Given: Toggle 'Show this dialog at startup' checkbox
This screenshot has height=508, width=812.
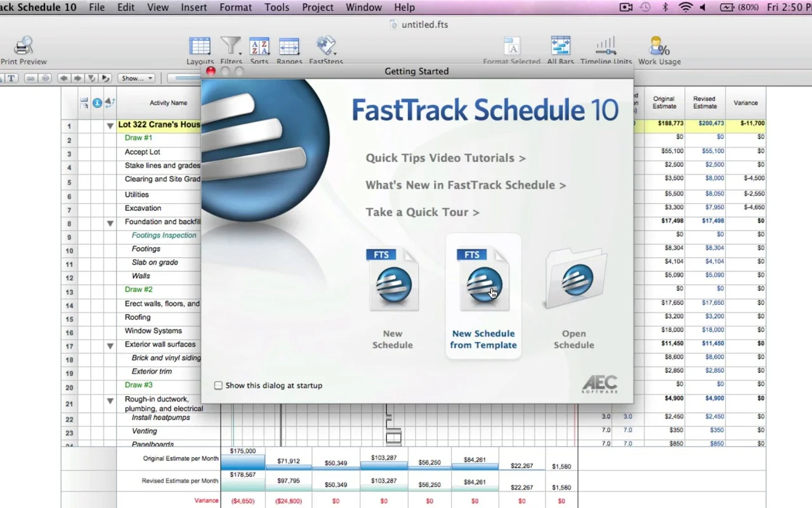Looking at the screenshot, I should point(218,385).
